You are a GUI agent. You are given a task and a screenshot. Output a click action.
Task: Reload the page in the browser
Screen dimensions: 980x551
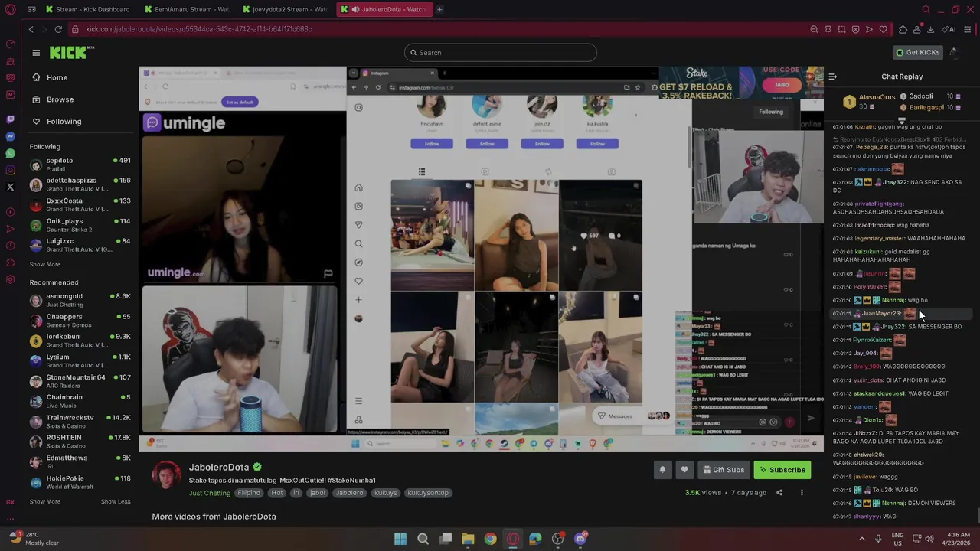[x=58, y=29]
